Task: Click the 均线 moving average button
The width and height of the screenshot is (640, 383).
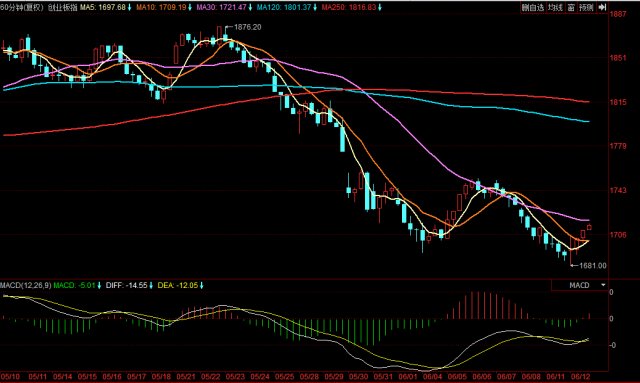Action: pos(555,7)
